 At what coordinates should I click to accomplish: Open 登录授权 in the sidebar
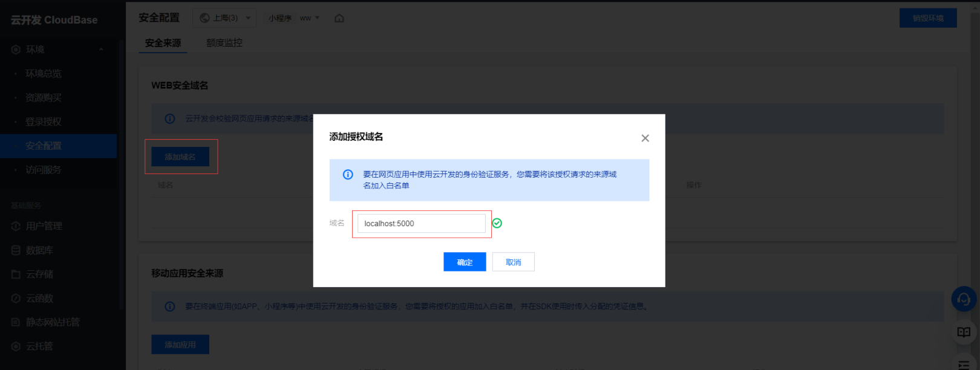44,122
